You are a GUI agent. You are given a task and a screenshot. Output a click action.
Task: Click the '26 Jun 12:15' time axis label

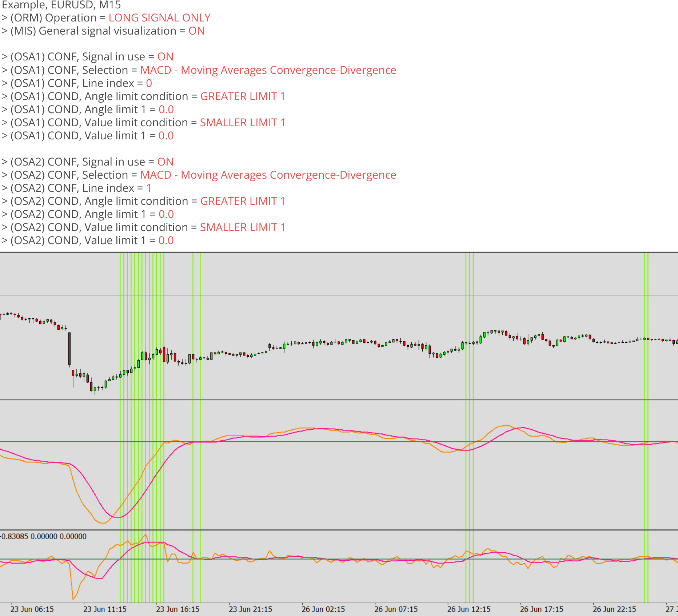coord(469,609)
